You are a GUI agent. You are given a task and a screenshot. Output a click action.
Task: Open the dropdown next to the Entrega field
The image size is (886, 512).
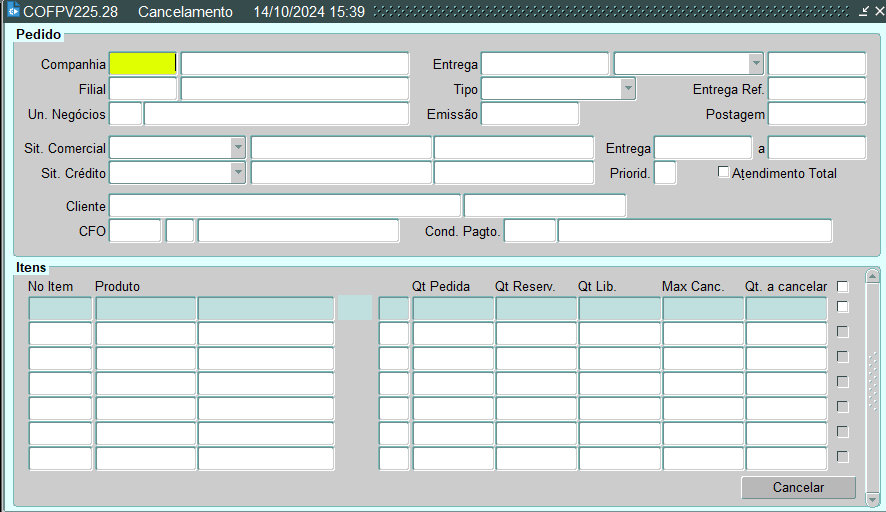pyautogui.click(x=755, y=64)
